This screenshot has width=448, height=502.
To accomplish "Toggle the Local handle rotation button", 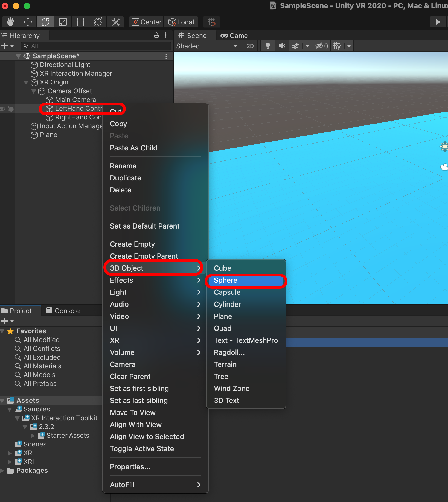I will (x=181, y=22).
